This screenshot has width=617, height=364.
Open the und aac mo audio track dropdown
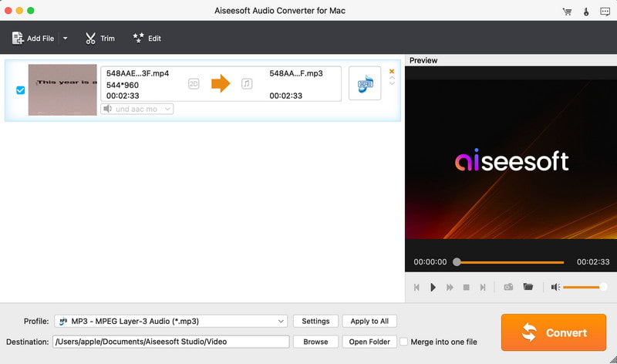point(137,109)
